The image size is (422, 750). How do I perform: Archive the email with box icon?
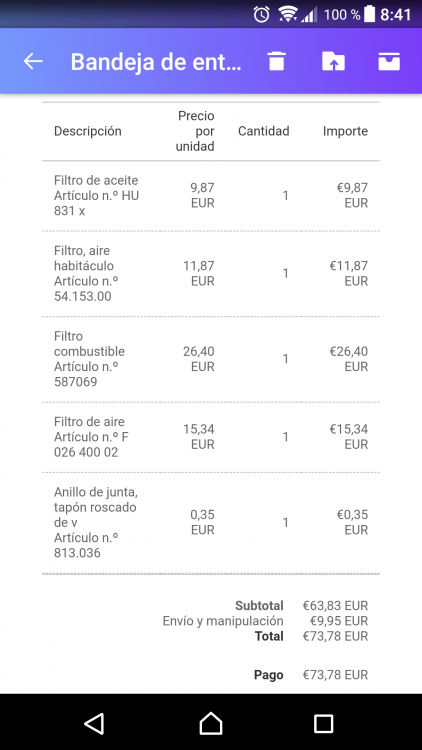tap(389, 61)
